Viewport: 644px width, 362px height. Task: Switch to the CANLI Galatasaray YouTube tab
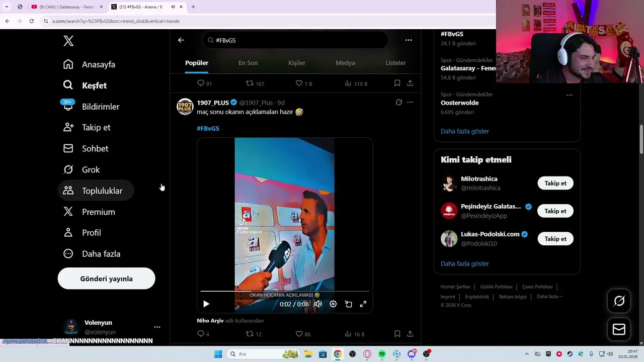tap(67, 7)
